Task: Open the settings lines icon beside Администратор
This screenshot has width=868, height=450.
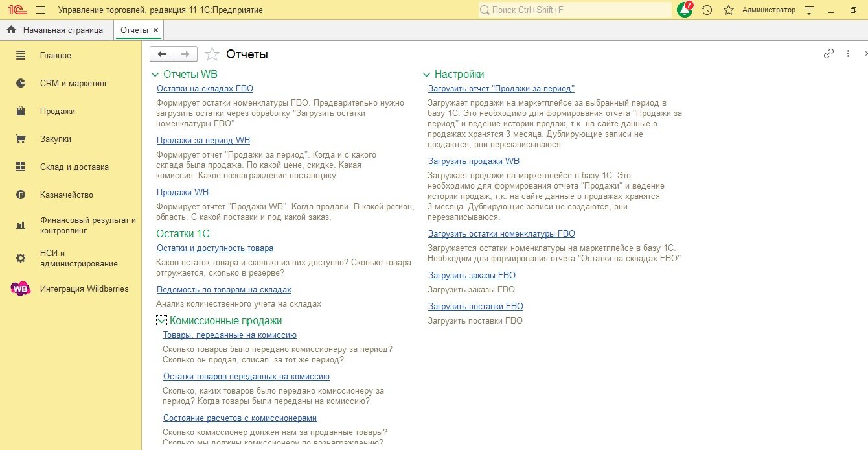Action: point(809,10)
